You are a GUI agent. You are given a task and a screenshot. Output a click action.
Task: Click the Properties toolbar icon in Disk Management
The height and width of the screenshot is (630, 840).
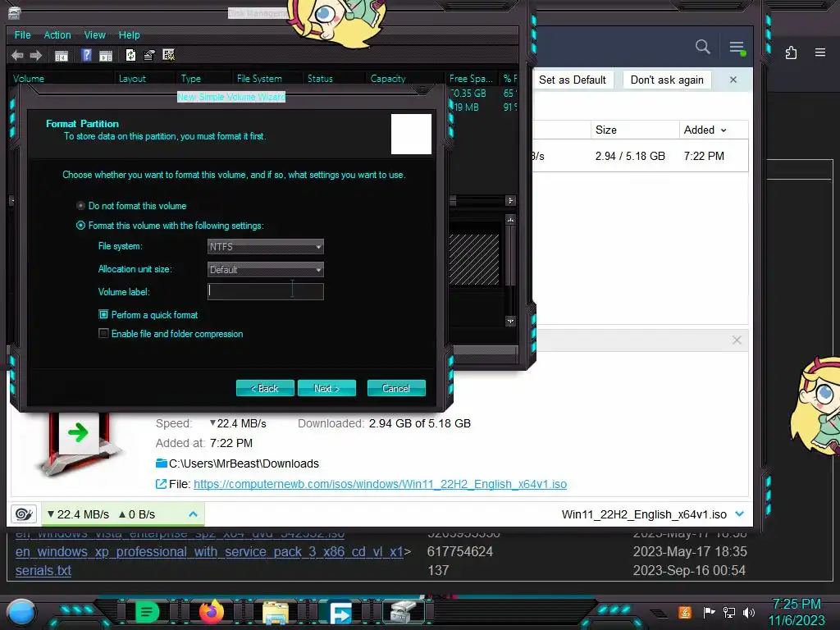[149, 55]
